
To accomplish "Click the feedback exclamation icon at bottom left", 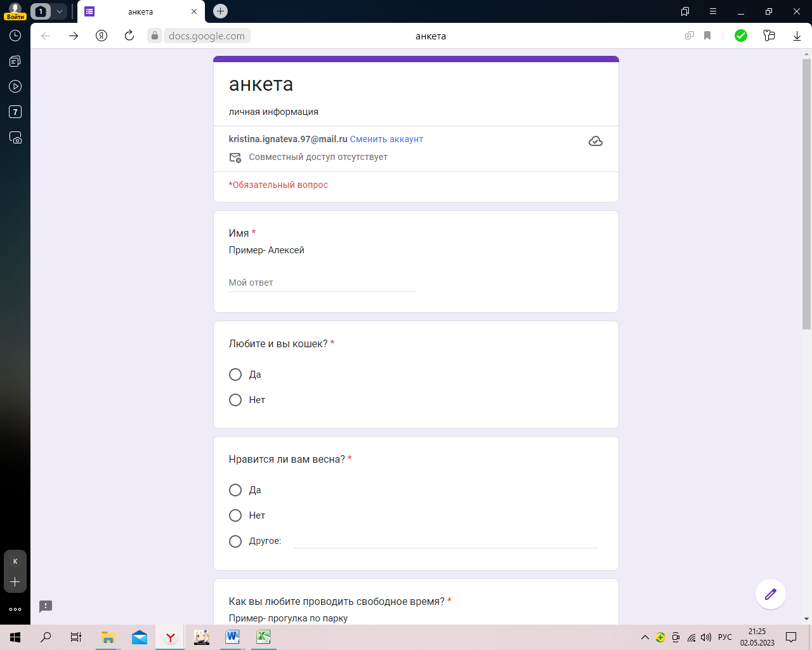I will [46, 606].
